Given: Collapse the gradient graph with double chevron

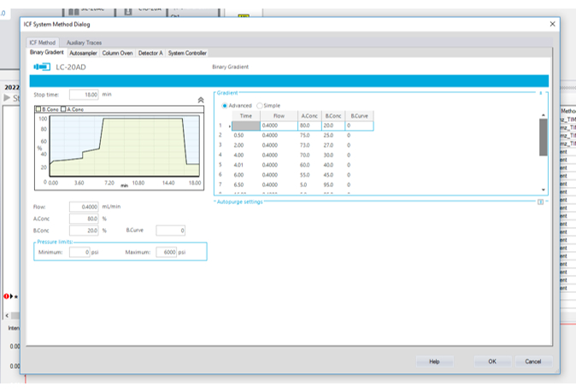Looking at the screenshot, I should click(x=201, y=100).
